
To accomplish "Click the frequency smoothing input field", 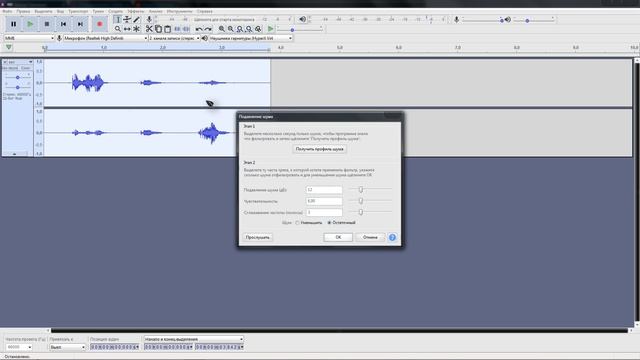I will pyautogui.click(x=324, y=212).
